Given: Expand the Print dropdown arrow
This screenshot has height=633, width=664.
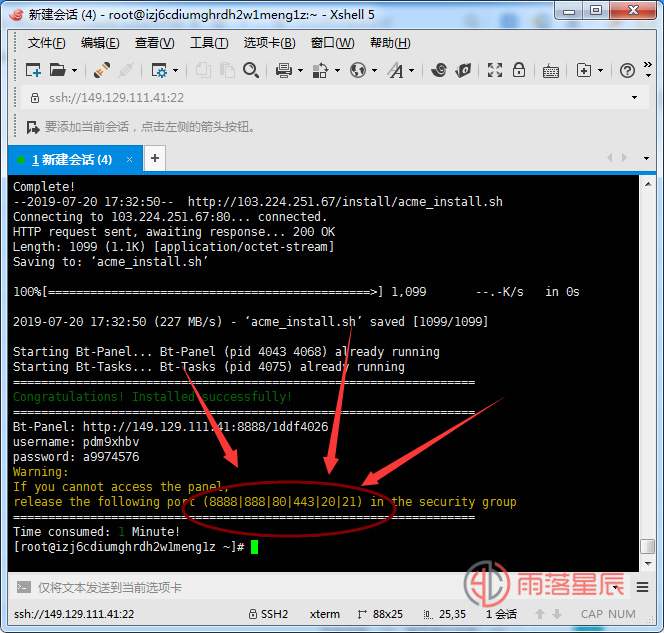Looking at the screenshot, I should pyautogui.click(x=301, y=70).
